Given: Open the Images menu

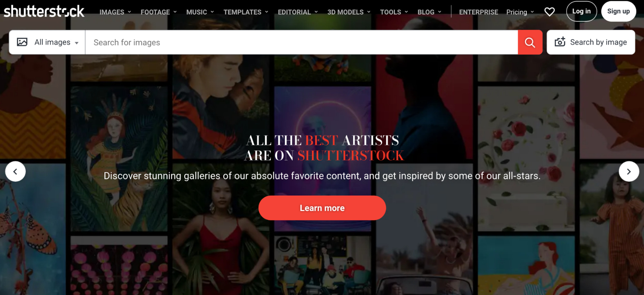Looking at the screenshot, I should (x=115, y=12).
